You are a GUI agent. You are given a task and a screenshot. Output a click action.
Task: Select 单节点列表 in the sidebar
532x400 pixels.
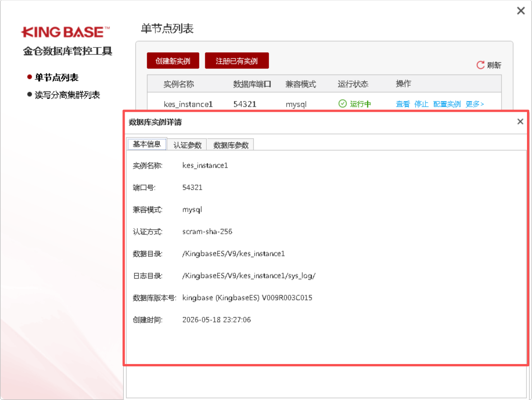point(57,77)
